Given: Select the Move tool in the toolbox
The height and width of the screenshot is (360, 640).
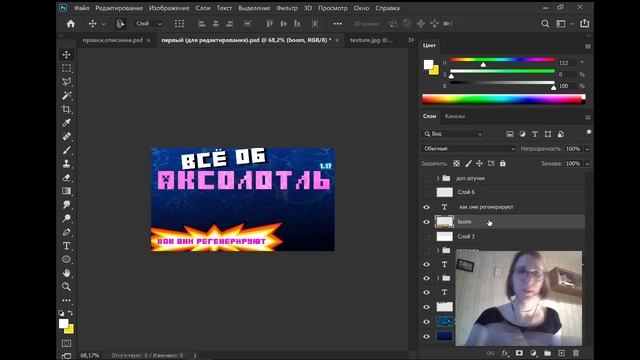Looking at the screenshot, I should point(67,54).
